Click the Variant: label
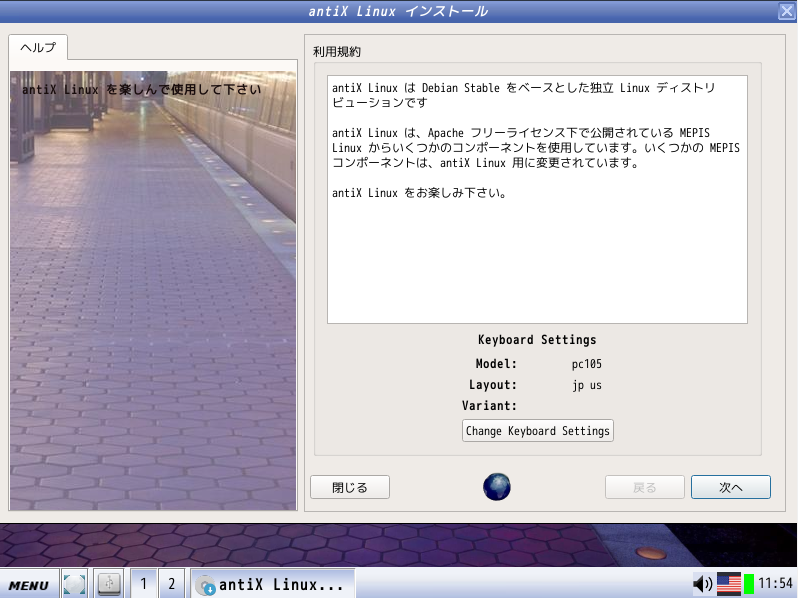This screenshot has width=798, height=598. [489, 406]
